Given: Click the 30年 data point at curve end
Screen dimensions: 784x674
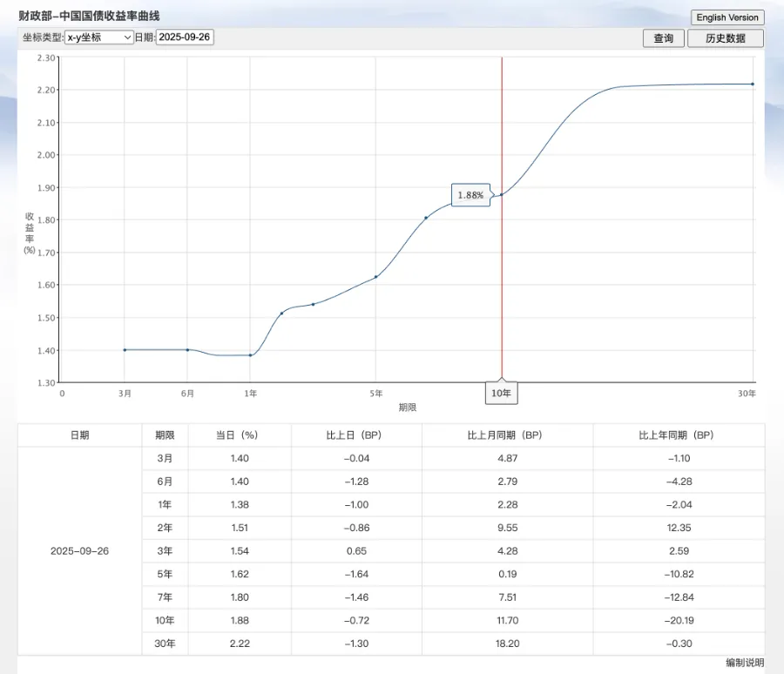Looking at the screenshot, I should tap(752, 84).
